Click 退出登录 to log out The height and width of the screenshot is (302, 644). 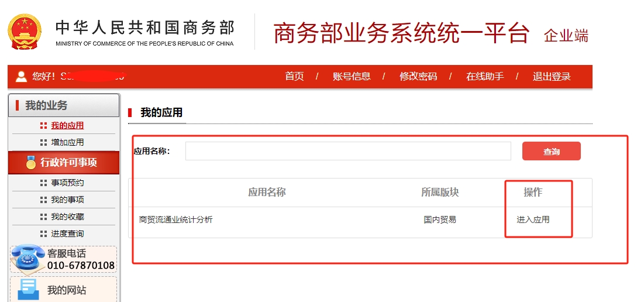click(x=552, y=77)
